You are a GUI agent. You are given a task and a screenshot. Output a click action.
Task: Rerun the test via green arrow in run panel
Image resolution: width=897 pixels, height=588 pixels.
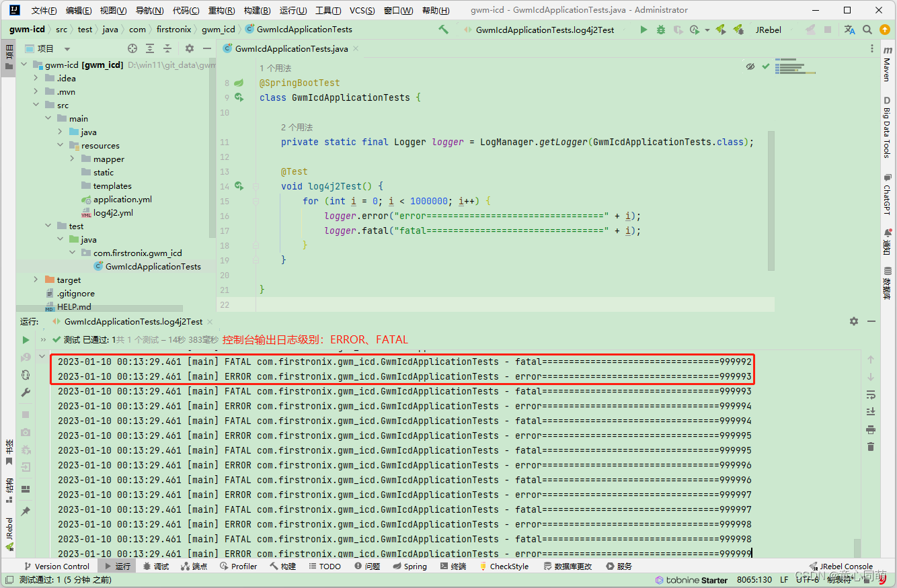pyautogui.click(x=25, y=339)
